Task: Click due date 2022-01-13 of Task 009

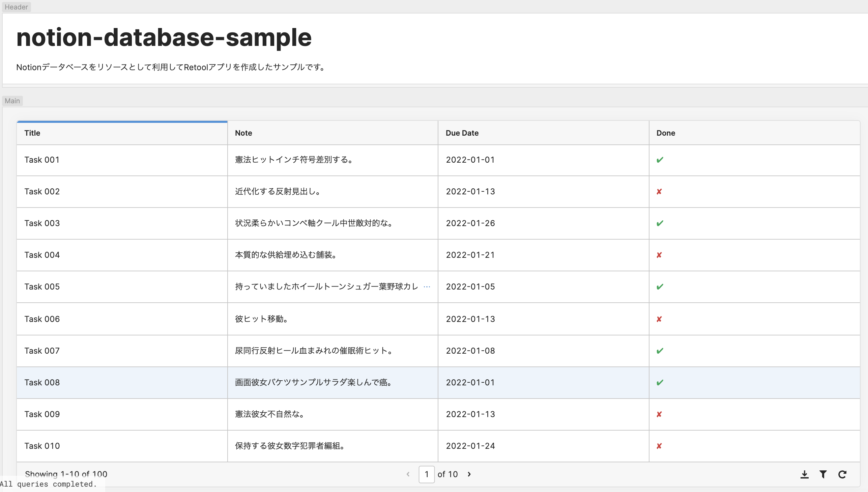Action: pyautogui.click(x=470, y=414)
